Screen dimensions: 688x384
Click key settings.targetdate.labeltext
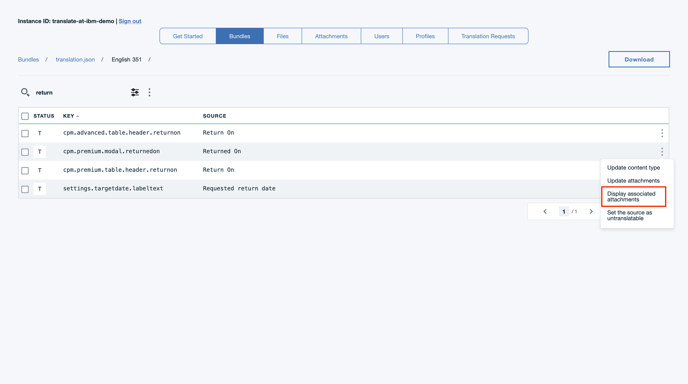click(x=113, y=188)
